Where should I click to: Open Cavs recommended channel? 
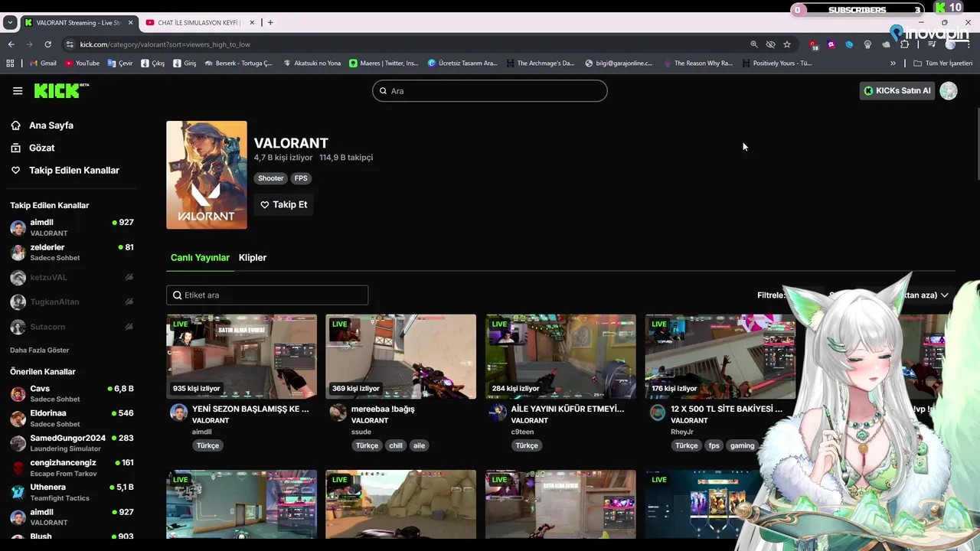(x=72, y=393)
